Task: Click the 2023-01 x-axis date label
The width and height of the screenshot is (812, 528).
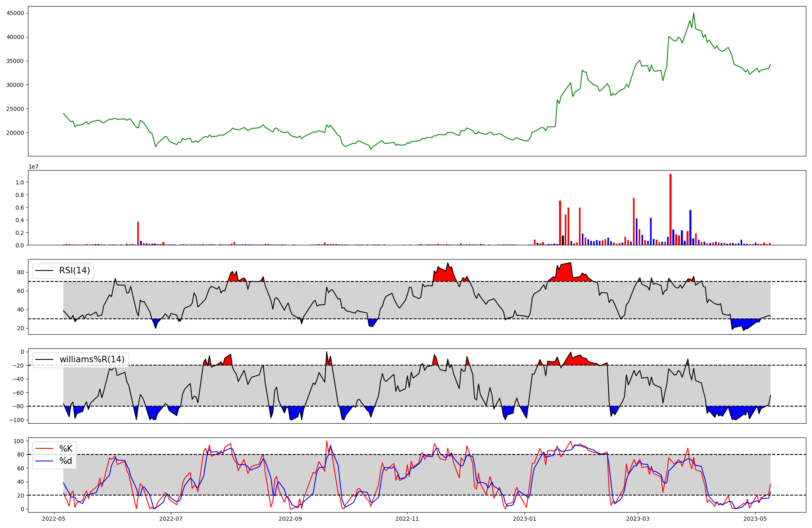Action: [x=525, y=519]
